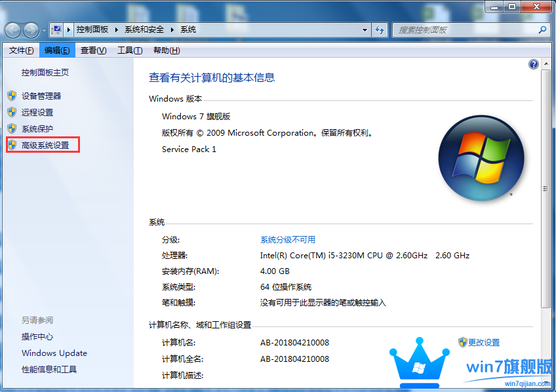Open the 编辑(E) menu
Image resolution: width=556 pixels, height=392 pixels.
(x=57, y=50)
